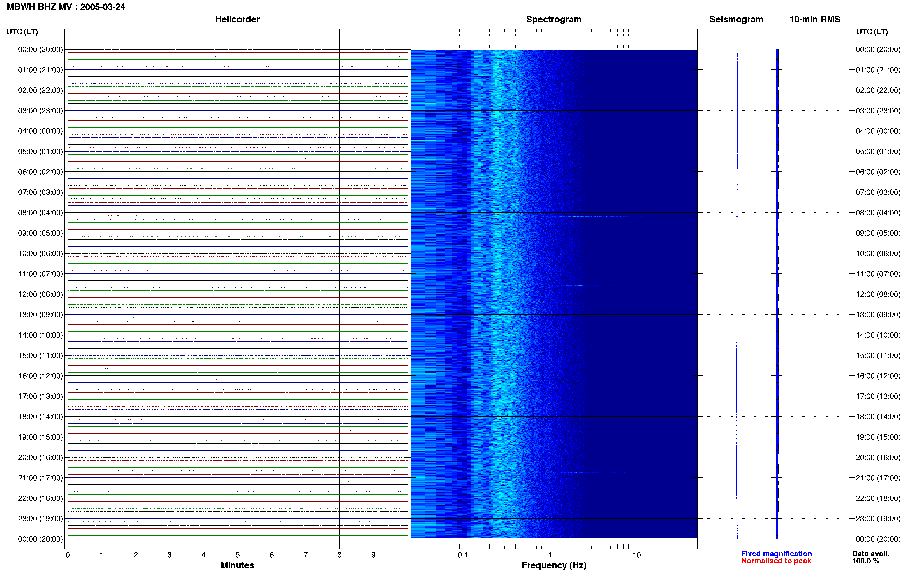The image size is (924, 578).
Task: Click the 7 tick on the Minutes axis
Action: [306, 555]
